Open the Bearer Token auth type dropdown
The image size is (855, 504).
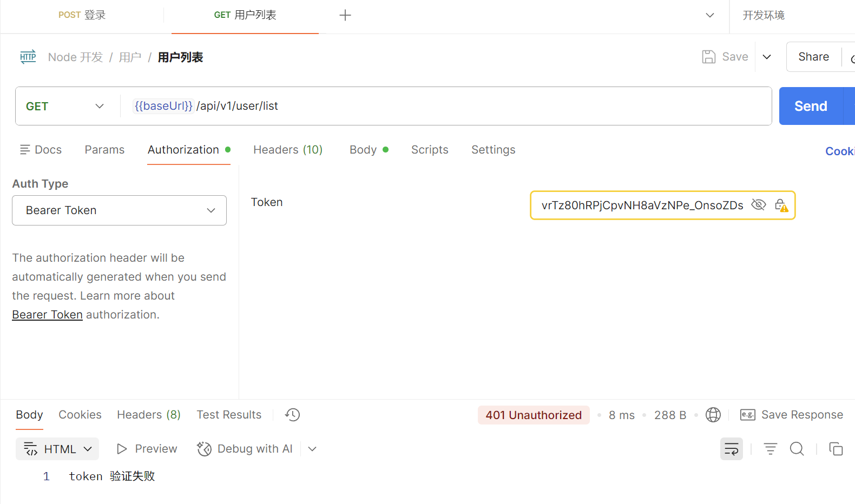click(x=119, y=210)
